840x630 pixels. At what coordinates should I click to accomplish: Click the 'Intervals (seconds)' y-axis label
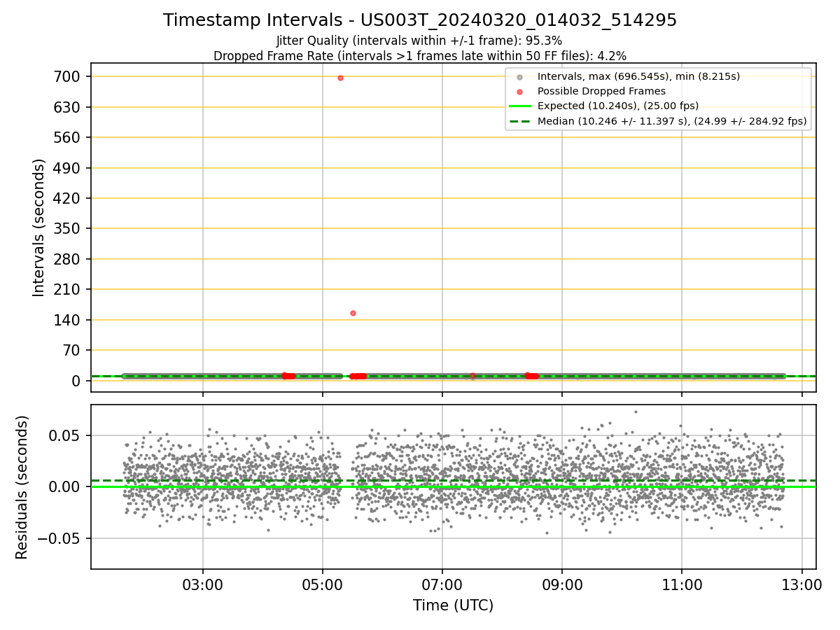coord(39,227)
